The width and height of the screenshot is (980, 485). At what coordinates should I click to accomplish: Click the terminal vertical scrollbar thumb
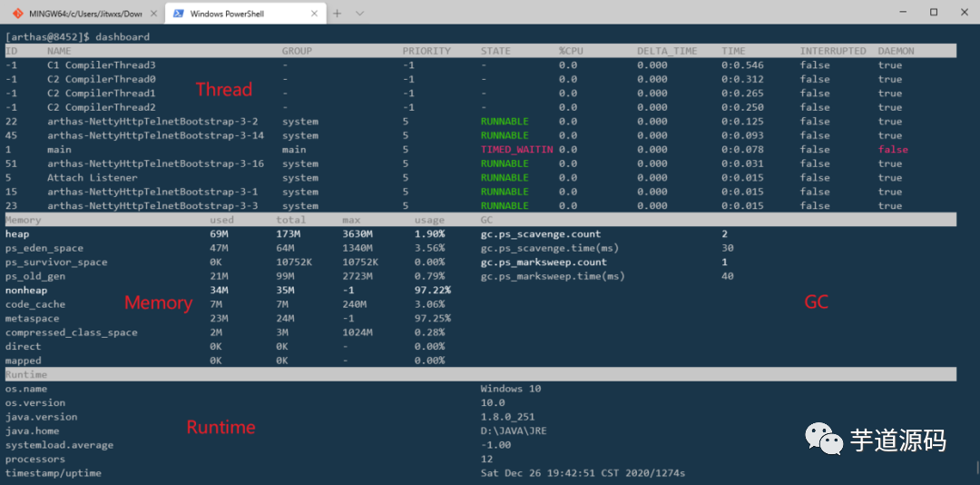click(977, 467)
